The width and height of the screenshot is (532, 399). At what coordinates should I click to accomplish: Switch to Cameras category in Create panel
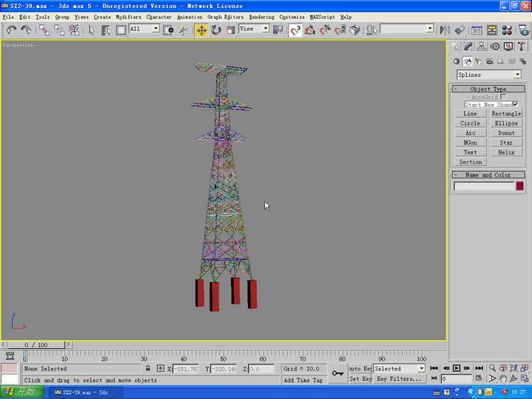point(489,61)
